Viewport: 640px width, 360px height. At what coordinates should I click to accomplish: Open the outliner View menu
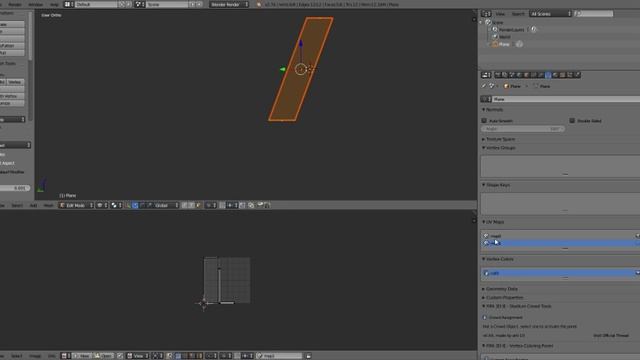[x=500, y=14]
